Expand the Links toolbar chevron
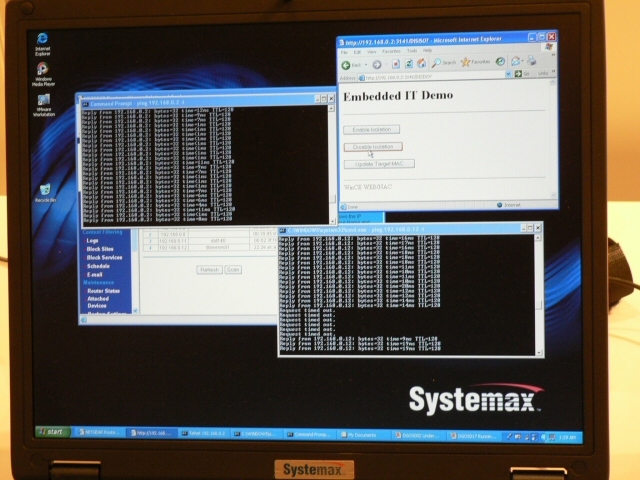Image resolution: width=640 pixels, height=480 pixels. coord(554,72)
